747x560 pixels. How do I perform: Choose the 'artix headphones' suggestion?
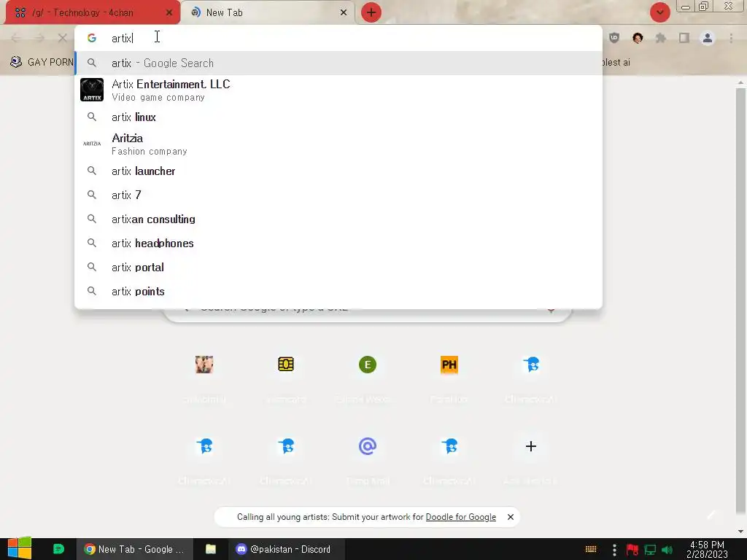coord(338,244)
